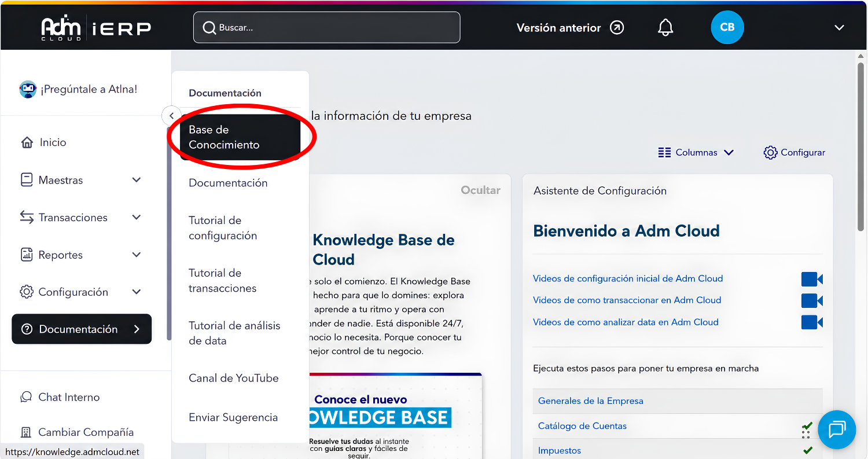Open the floating chat widget button
The height and width of the screenshot is (459, 868).
(x=837, y=429)
